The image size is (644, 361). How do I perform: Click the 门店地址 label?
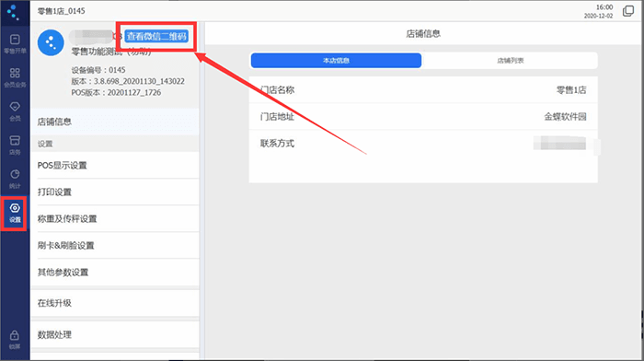(x=277, y=117)
